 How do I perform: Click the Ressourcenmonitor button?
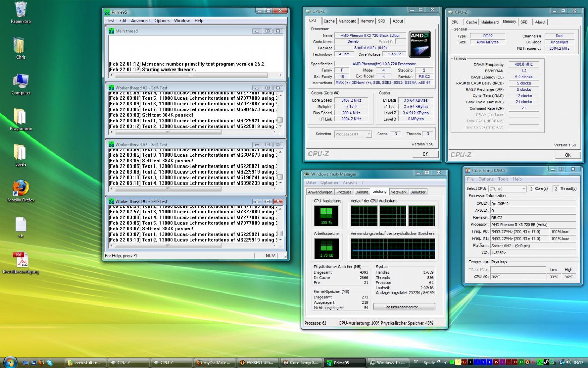click(x=404, y=307)
